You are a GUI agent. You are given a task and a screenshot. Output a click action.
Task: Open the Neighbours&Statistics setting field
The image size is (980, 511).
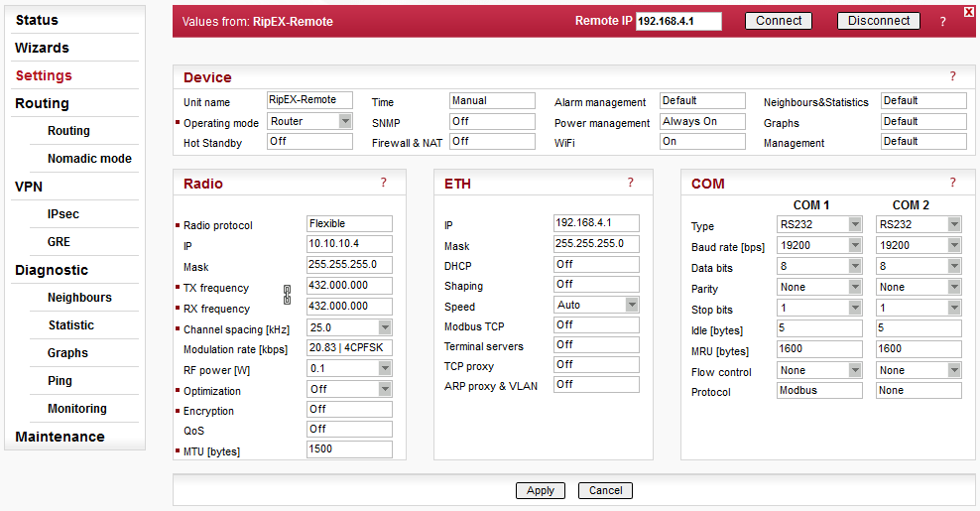click(x=923, y=100)
